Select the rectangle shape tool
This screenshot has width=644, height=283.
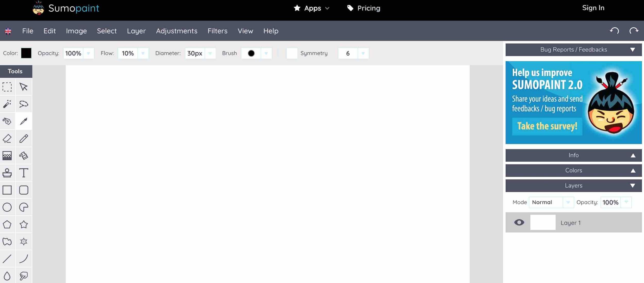tap(7, 190)
